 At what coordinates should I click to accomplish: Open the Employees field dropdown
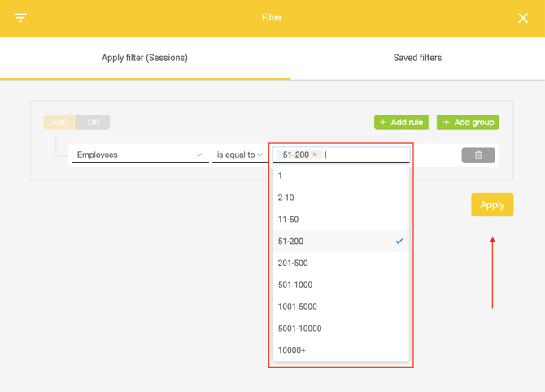(140, 155)
